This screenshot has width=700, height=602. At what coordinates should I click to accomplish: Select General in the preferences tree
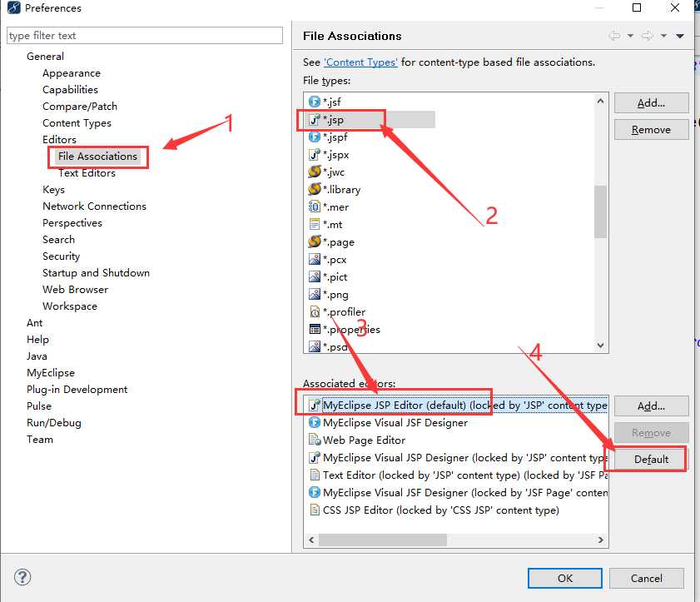45,57
